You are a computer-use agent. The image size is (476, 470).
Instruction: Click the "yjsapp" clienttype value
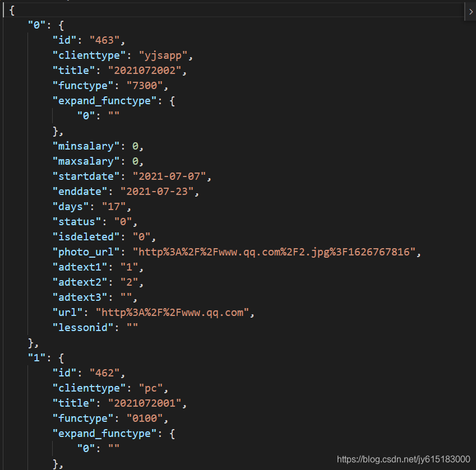[x=163, y=55]
